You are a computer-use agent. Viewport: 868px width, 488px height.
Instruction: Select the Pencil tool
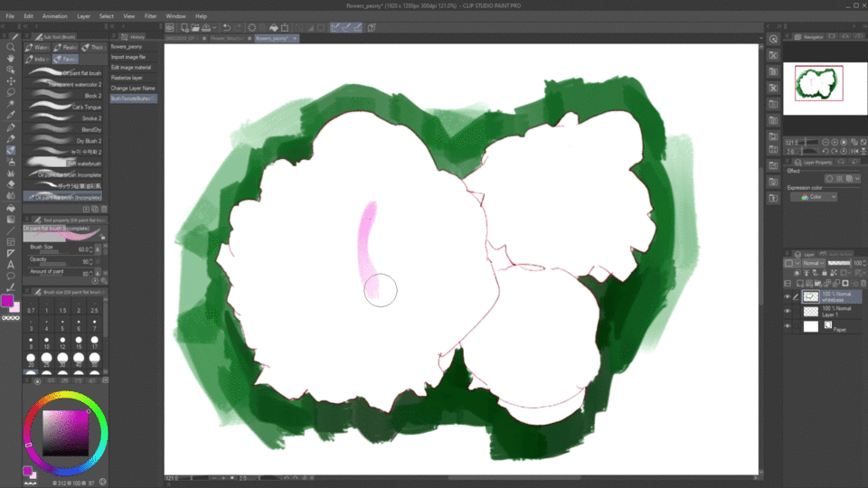[x=11, y=139]
